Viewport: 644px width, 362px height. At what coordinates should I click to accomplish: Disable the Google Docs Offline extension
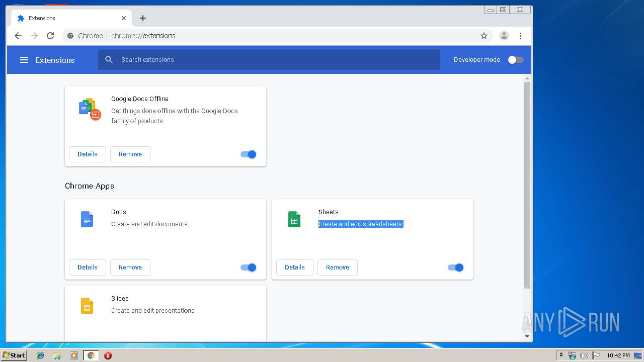(x=249, y=154)
